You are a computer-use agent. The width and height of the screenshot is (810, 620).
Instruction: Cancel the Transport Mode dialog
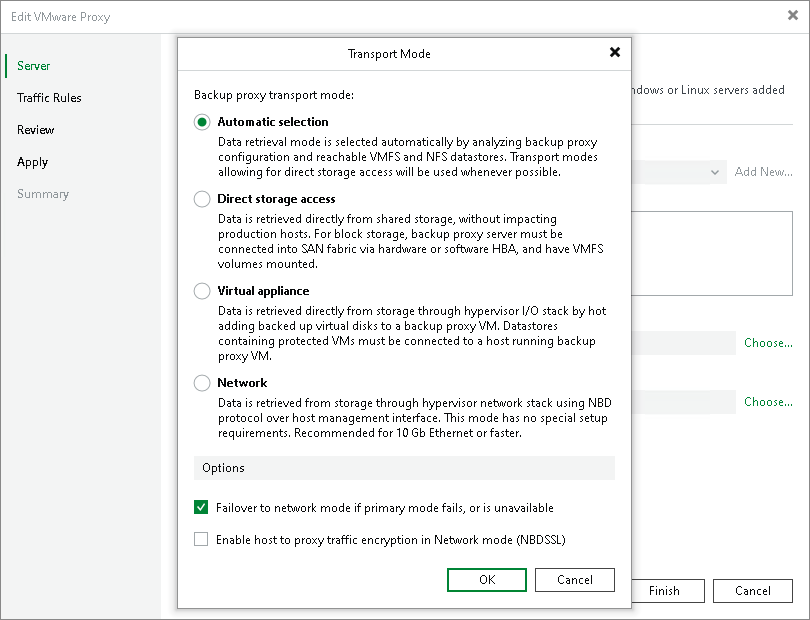click(x=574, y=580)
